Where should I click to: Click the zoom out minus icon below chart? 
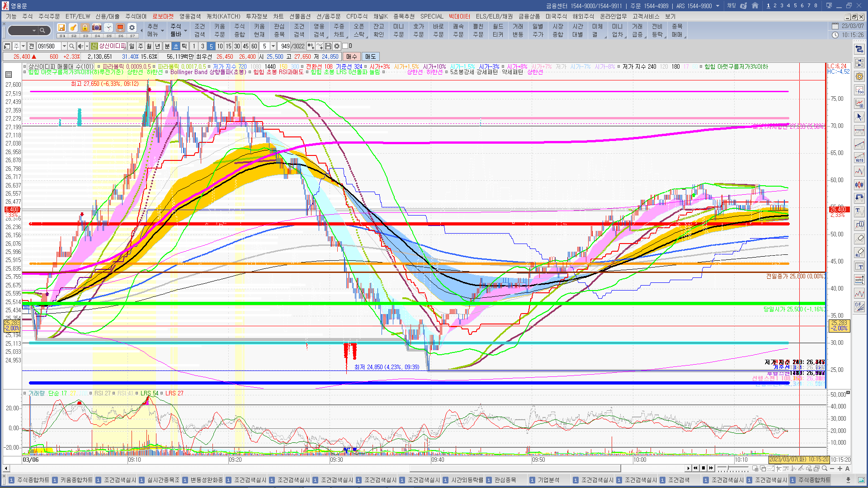(x=832, y=469)
